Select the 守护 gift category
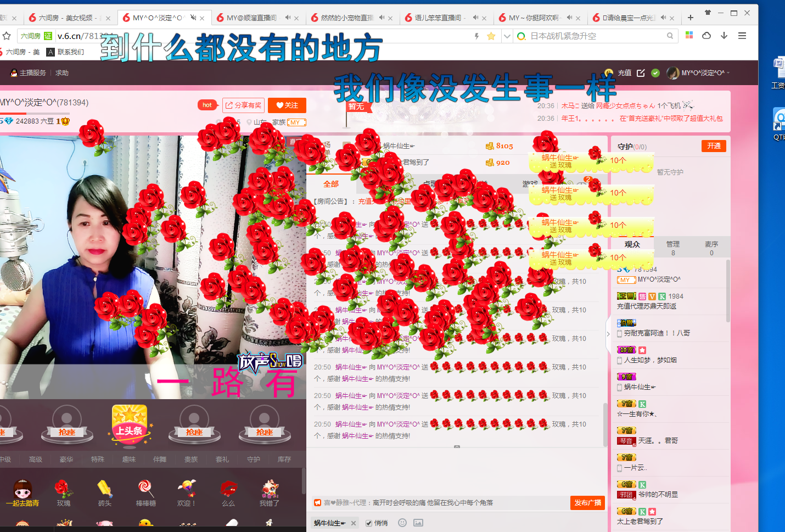785x532 pixels. 254,460
